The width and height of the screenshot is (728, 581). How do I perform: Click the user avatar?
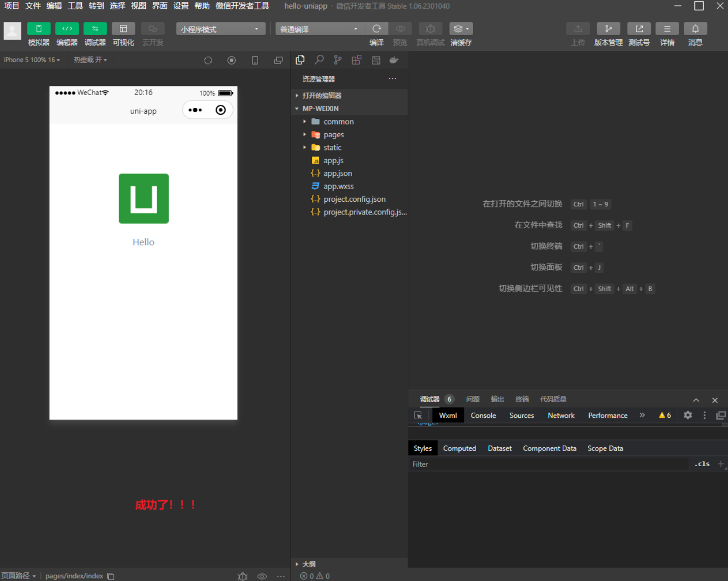point(13,31)
